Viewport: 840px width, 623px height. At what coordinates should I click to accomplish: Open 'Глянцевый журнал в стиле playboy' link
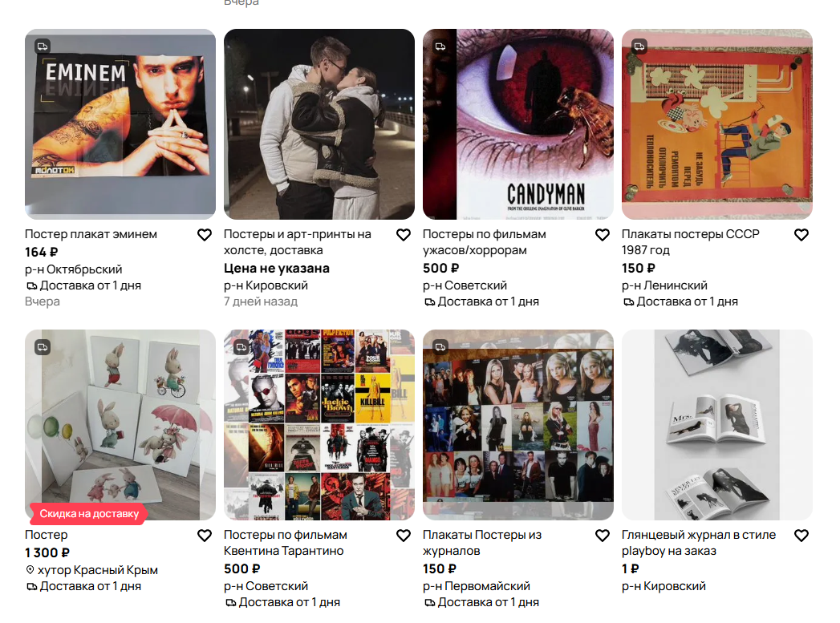699,543
